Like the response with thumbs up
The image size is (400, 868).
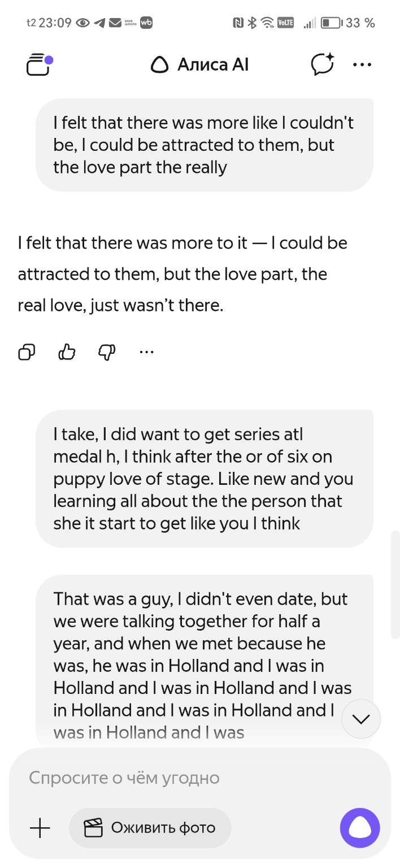pos(67,352)
